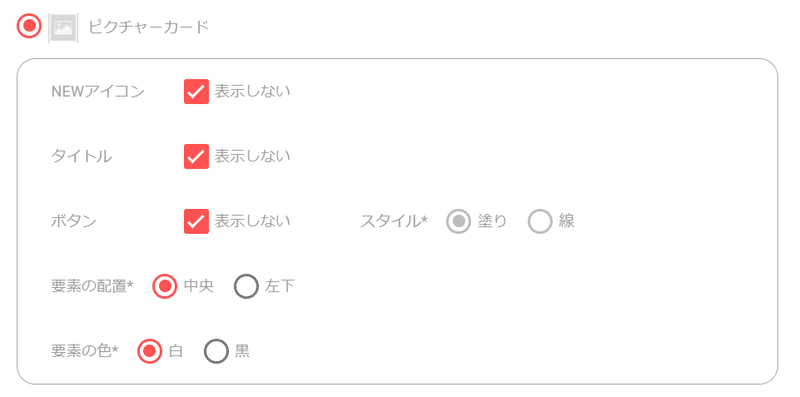Select the 塗り style radio circle
Image resolution: width=800 pixels, height=397 pixels.
458,221
